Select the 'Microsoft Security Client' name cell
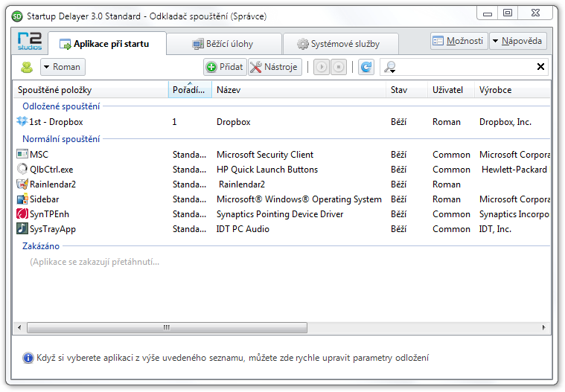The width and height of the screenshot is (565, 392). tap(265, 155)
